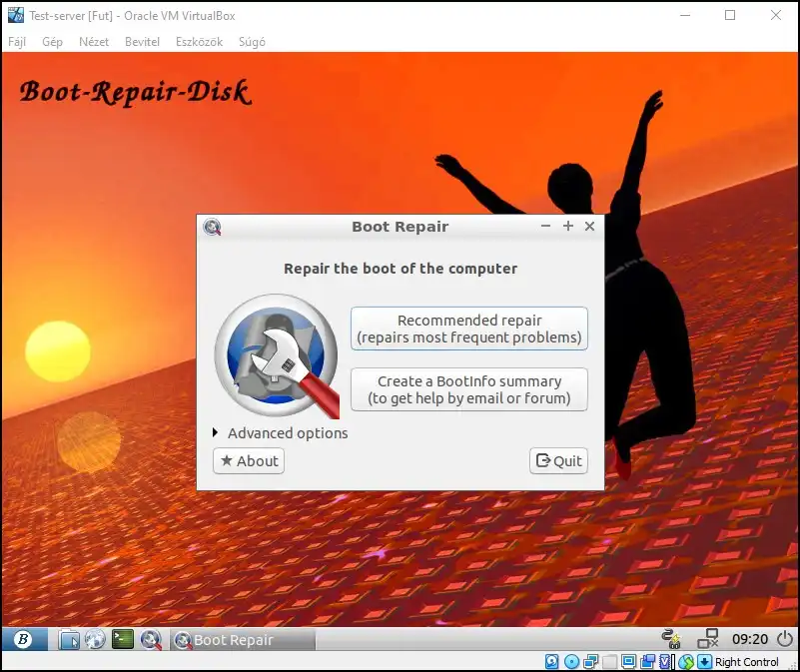
Task: Open the Nézet menu
Action: click(x=94, y=42)
